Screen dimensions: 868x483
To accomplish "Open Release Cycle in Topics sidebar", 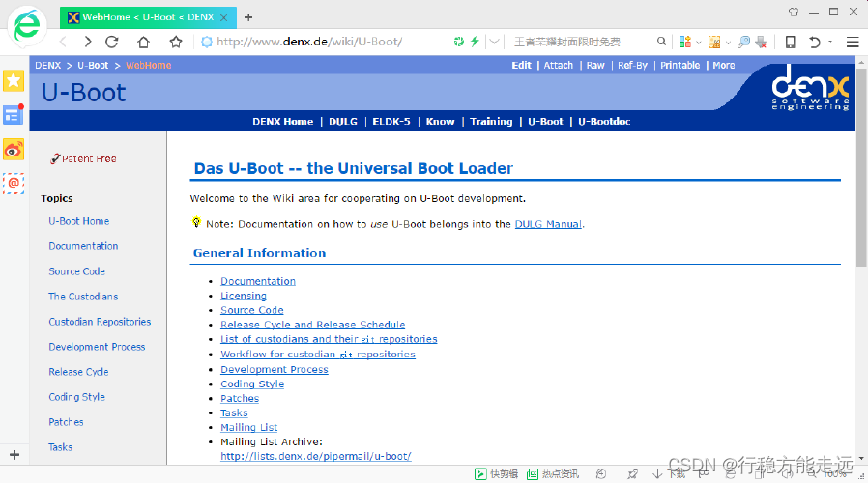I will [x=78, y=372].
